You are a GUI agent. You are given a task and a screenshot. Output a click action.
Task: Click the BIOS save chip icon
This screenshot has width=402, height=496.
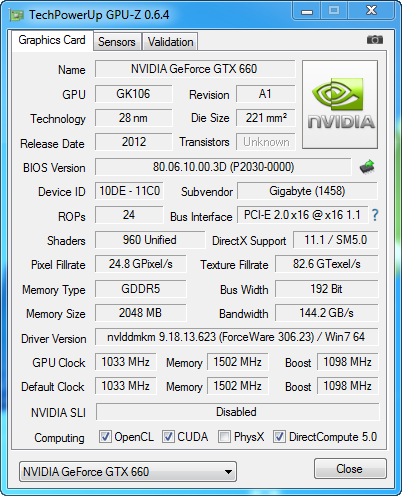tap(367, 167)
